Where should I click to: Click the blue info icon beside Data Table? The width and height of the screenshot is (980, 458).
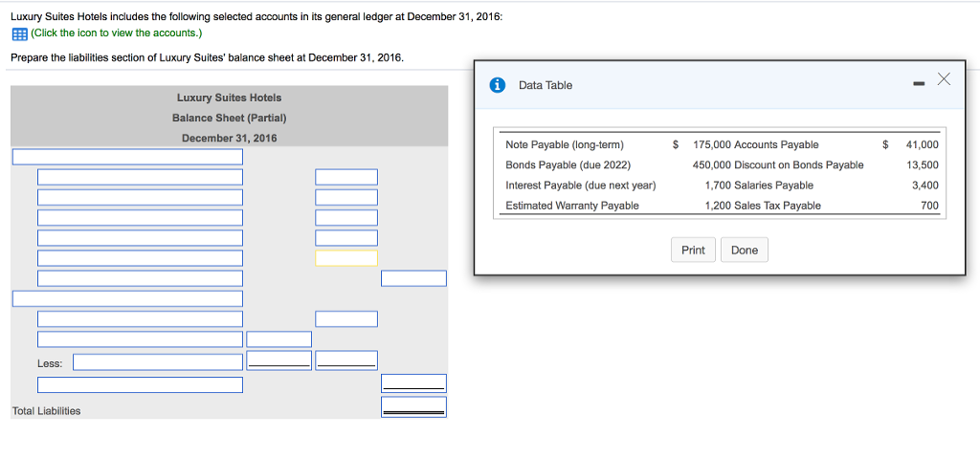[498, 85]
